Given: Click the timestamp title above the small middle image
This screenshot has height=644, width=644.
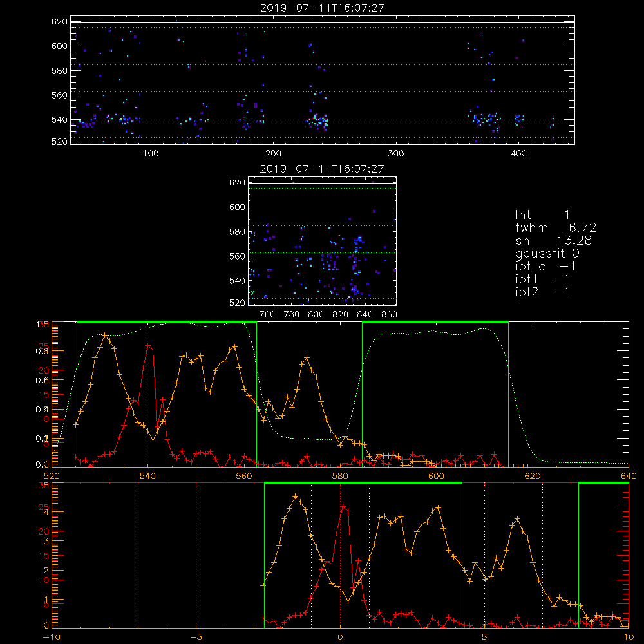Looking at the screenshot, I should (322, 169).
